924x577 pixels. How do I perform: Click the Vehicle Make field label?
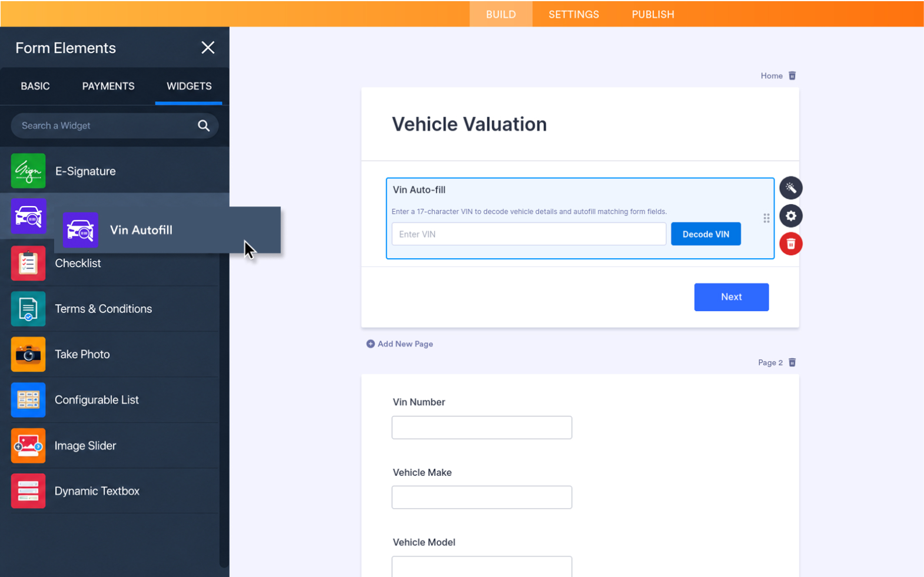tap(422, 472)
